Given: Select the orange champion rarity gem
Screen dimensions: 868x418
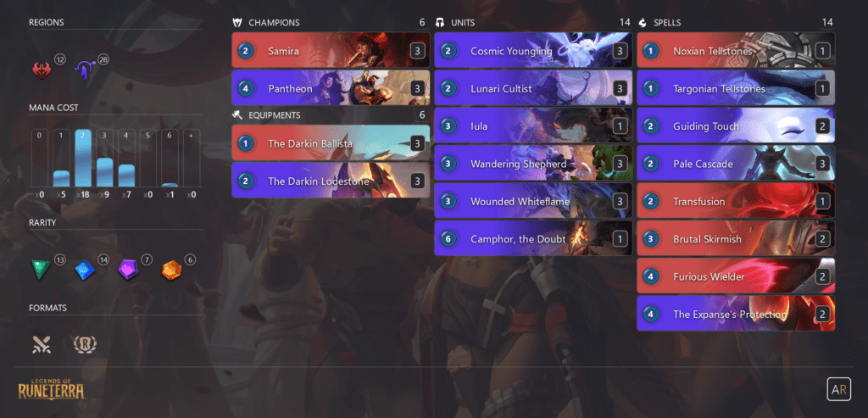Looking at the screenshot, I should tap(171, 270).
